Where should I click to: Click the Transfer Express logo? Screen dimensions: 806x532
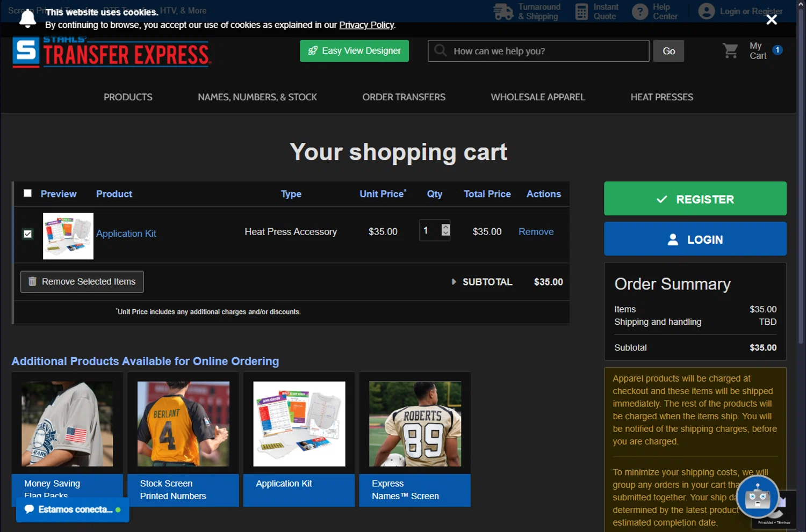point(112,52)
